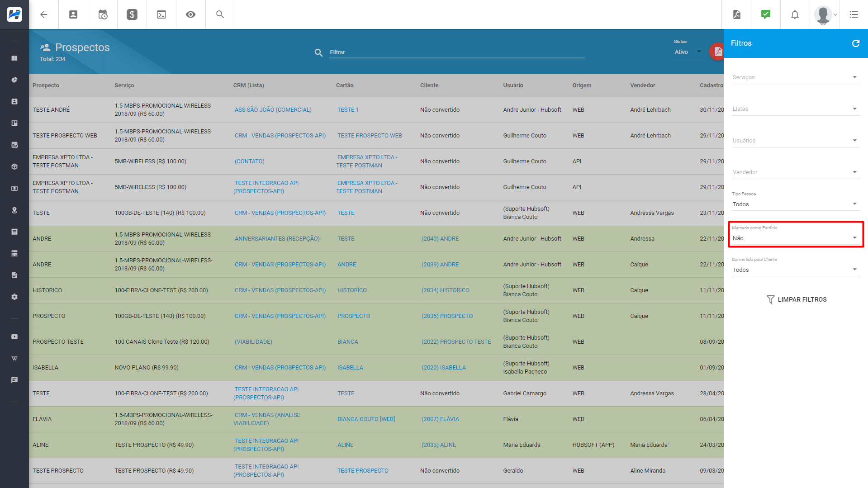Open the contact badge icon in sidebar
868x488 pixels.
pos(14,101)
